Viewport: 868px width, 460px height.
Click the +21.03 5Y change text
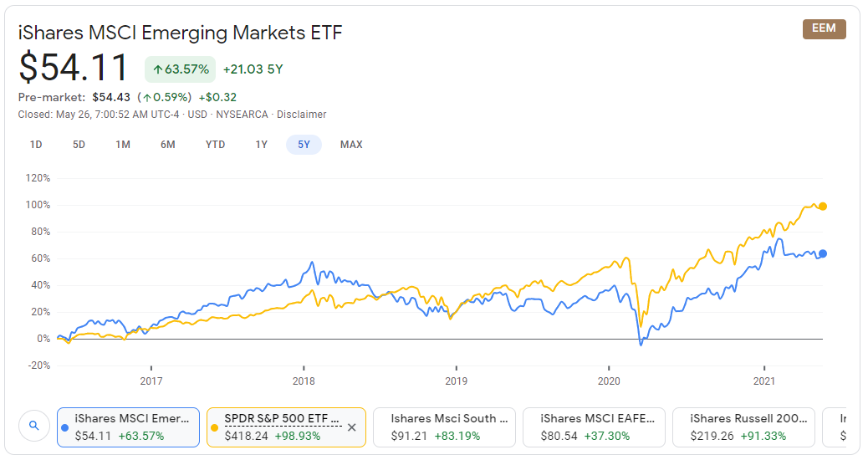pos(253,69)
